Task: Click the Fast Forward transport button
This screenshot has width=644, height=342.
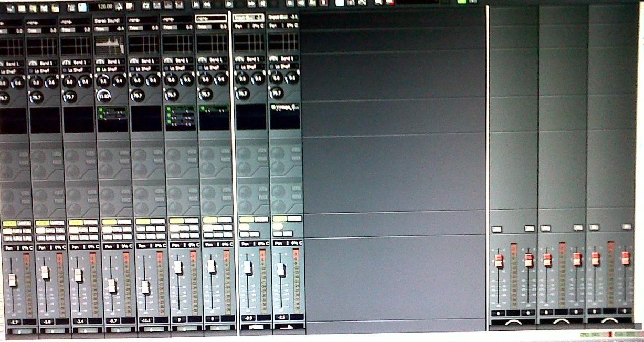Action: (251, 5)
